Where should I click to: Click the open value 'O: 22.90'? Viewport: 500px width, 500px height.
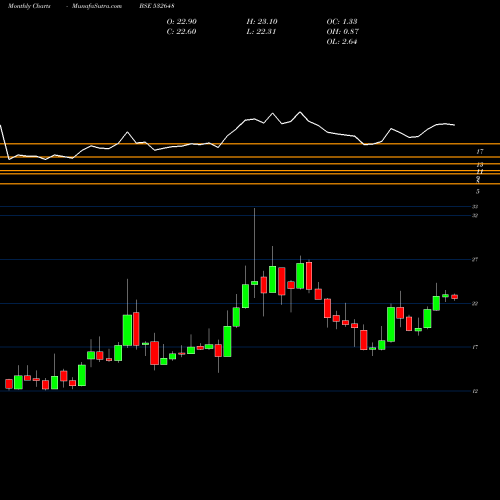[x=182, y=22]
